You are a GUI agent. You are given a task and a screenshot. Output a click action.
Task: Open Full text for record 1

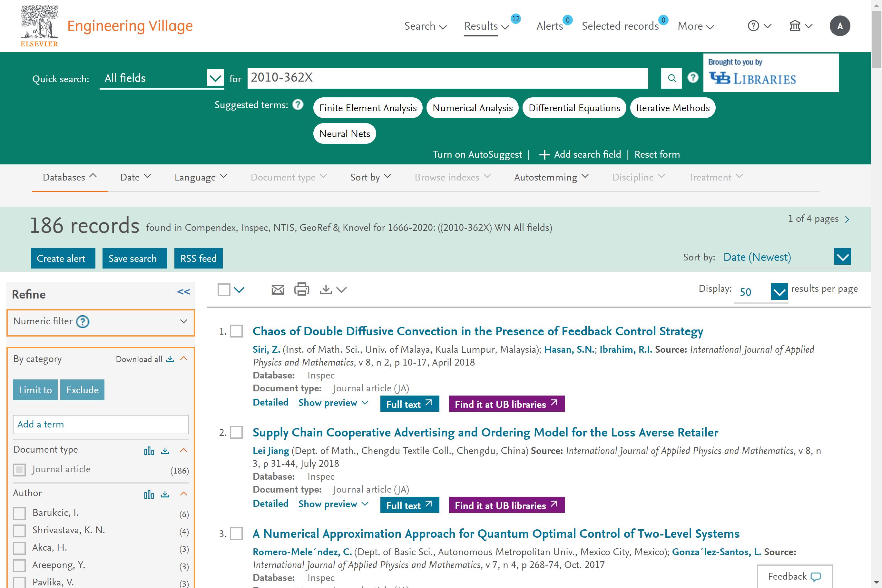tap(409, 404)
